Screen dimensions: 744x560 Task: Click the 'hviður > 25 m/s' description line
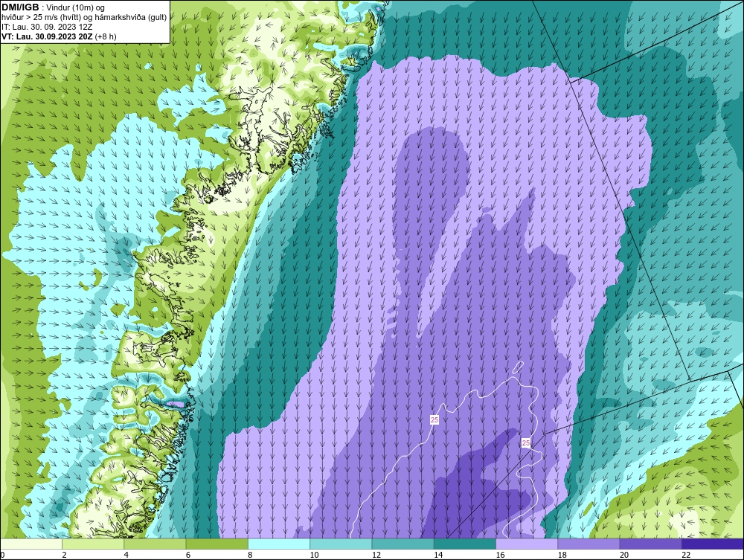(84, 18)
